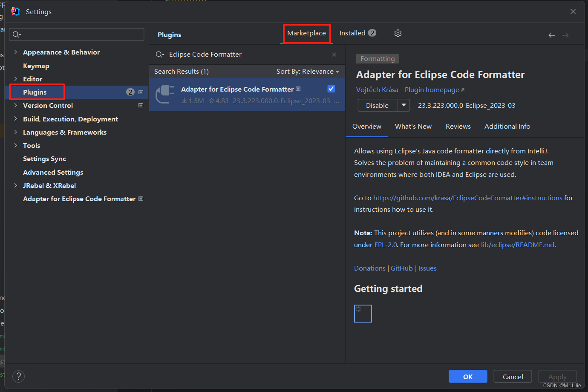Click the settings search magnifier icon
588x392 pixels.
[x=17, y=35]
